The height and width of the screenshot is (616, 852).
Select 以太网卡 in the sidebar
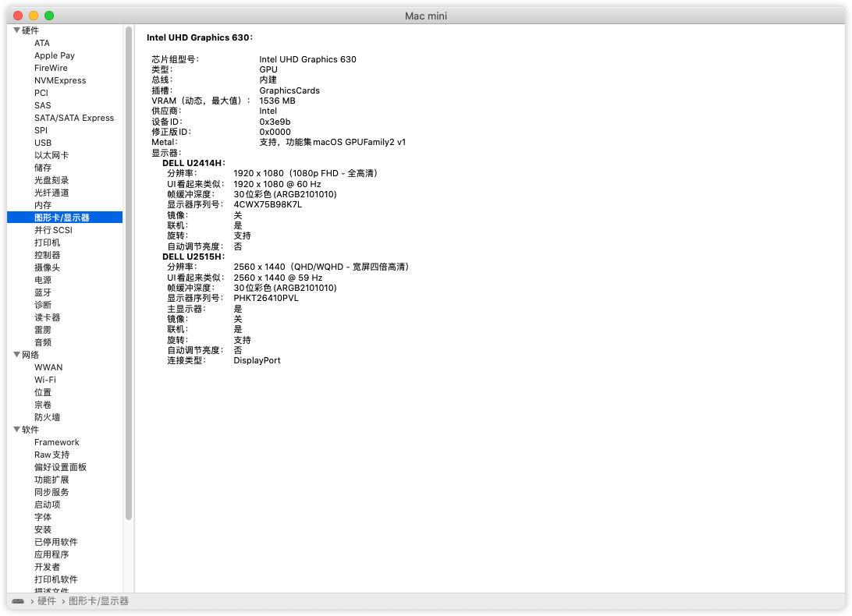pos(51,155)
